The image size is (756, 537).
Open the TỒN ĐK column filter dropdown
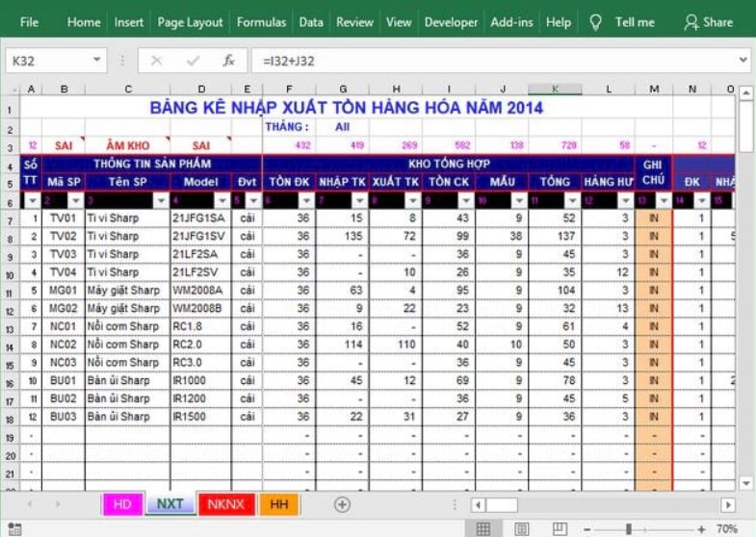[306, 200]
